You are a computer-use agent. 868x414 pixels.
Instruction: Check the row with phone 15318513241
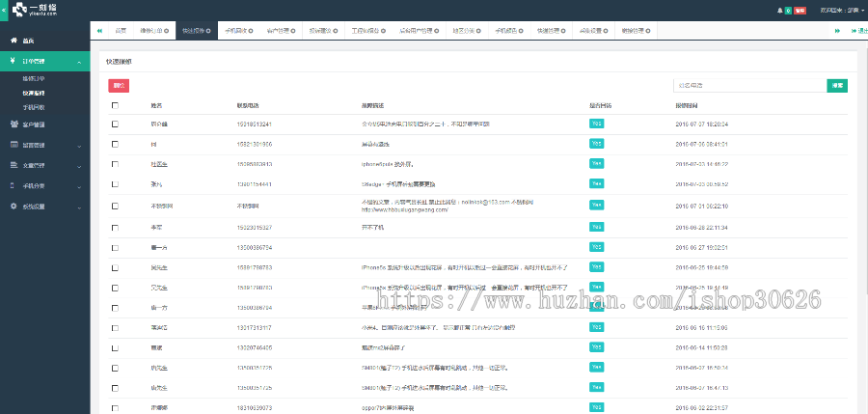click(115, 124)
